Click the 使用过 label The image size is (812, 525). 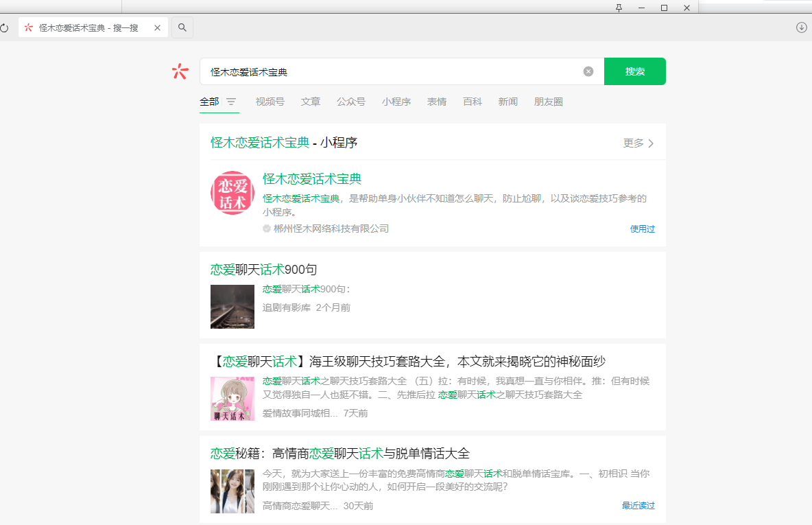coord(642,229)
